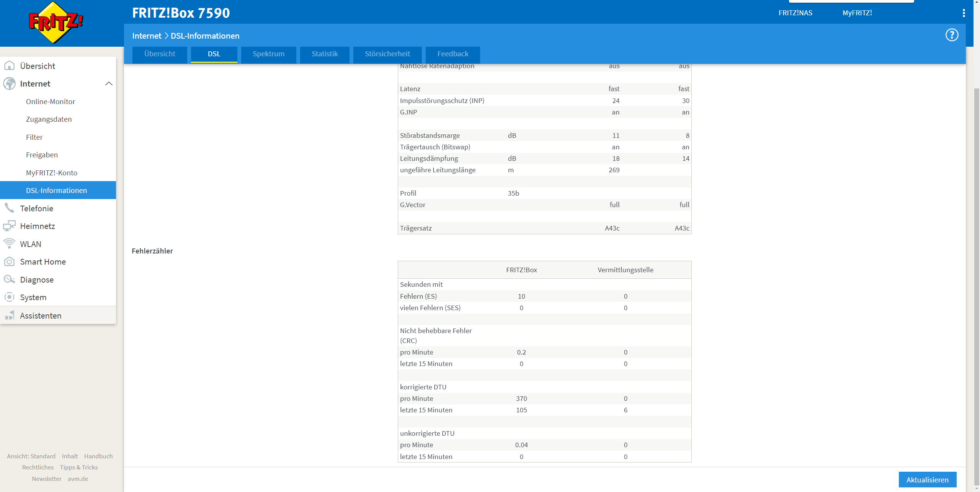Screen dimensions: 980x492
Task: Open the three-dot options menu
Action: click(964, 13)
